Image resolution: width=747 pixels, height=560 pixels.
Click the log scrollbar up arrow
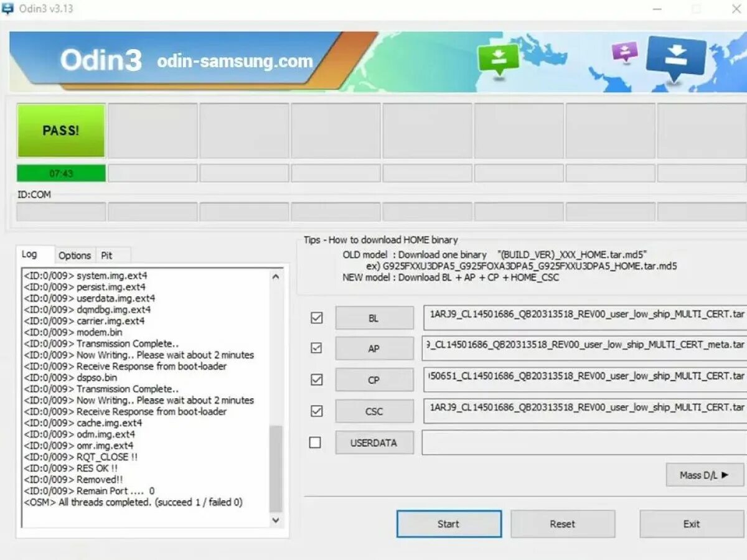tap(276, 277)
